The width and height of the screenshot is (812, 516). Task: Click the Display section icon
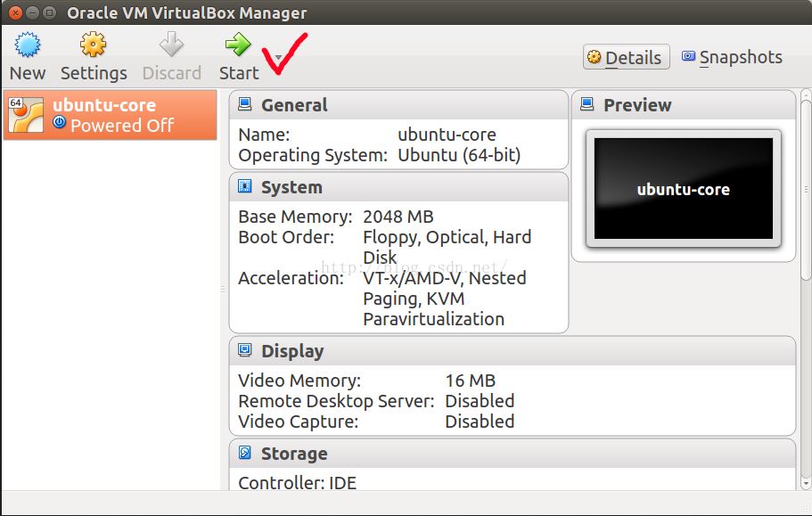(x=244, y=351)
